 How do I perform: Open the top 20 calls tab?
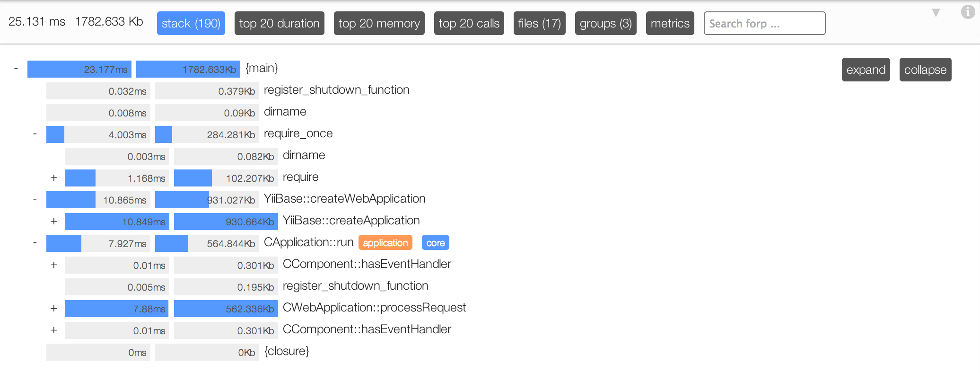pos(469,23)
